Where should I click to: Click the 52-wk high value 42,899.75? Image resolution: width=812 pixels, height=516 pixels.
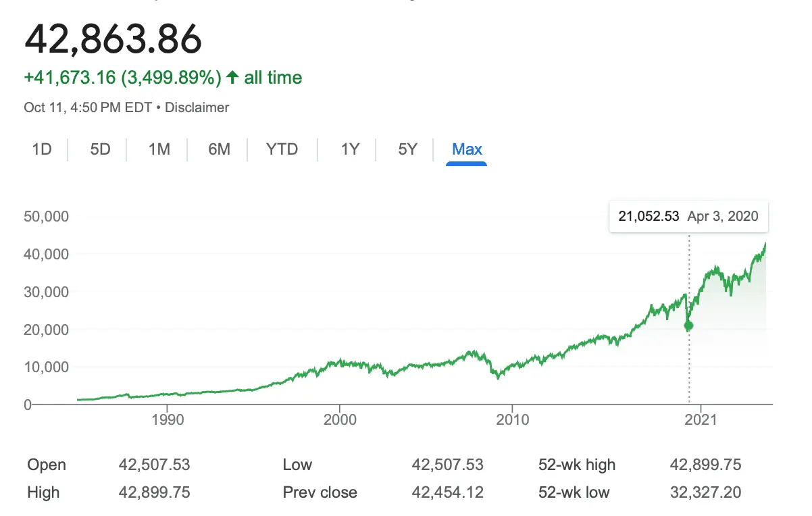click(705, 465)
